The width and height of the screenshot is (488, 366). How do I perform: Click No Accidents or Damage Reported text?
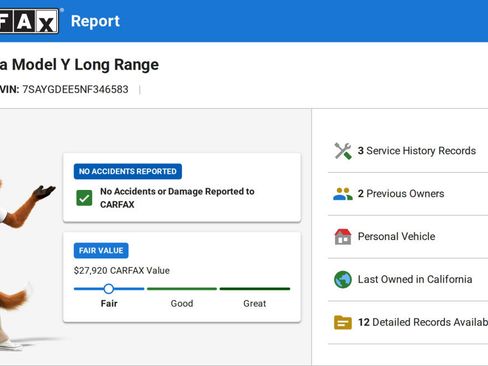[177, 198]
